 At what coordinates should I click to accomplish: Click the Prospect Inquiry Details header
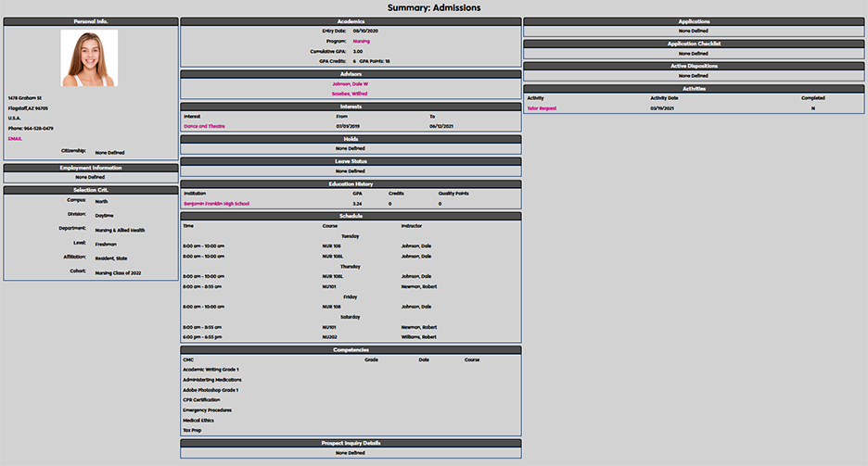coord(350,443)
